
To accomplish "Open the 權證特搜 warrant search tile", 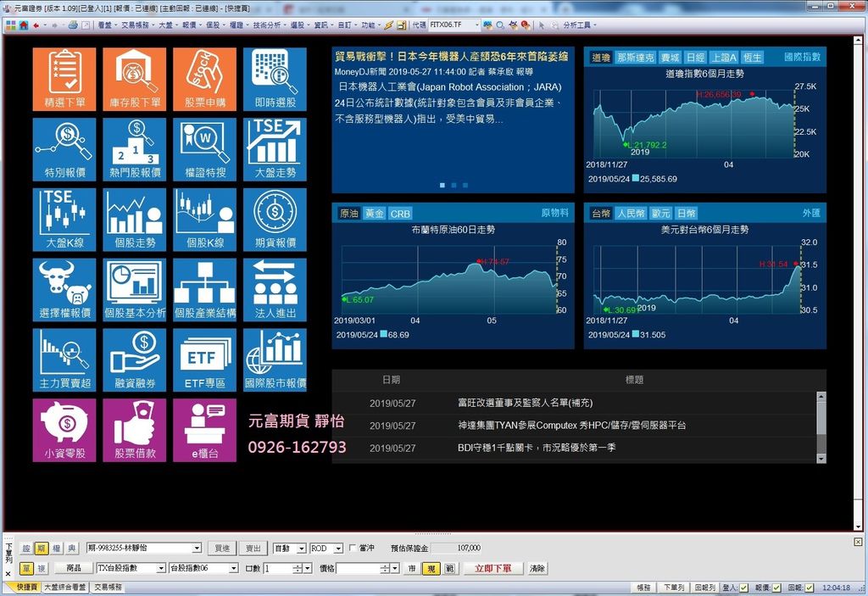I will pyautogui.click(x=205, y=149).
